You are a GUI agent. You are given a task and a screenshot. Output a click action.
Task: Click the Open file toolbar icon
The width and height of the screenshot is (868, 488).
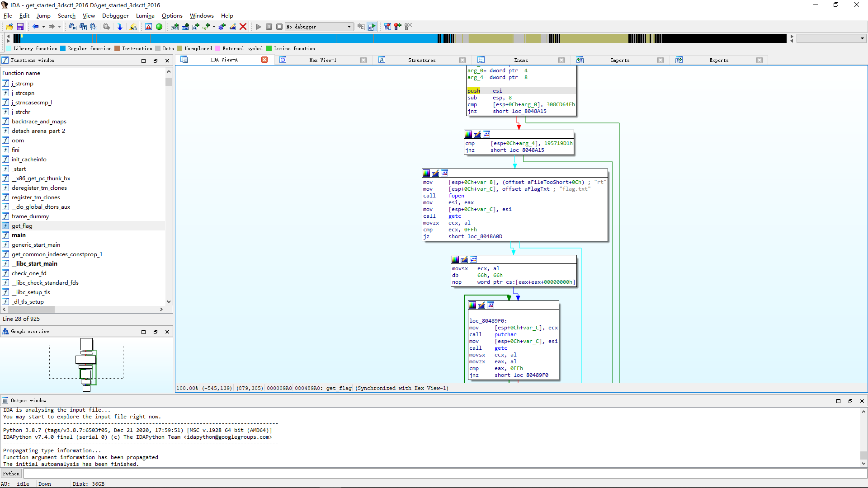pyautogui.click(x=9, y=27)
